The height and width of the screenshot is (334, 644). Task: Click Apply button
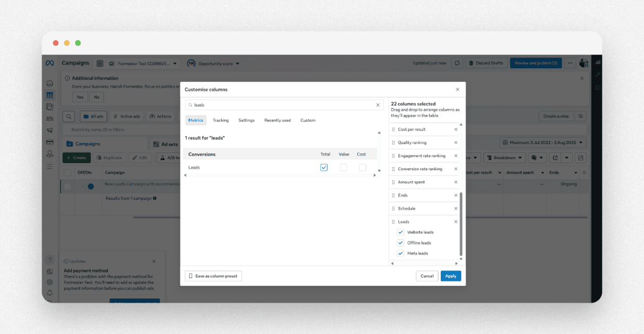451,276
